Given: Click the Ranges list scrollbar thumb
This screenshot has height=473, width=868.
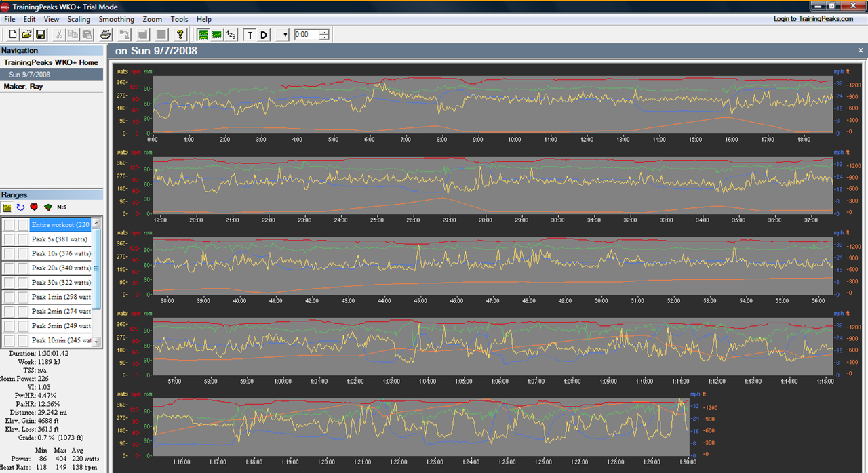Looking at the screenshot, I should pos(96,268).
